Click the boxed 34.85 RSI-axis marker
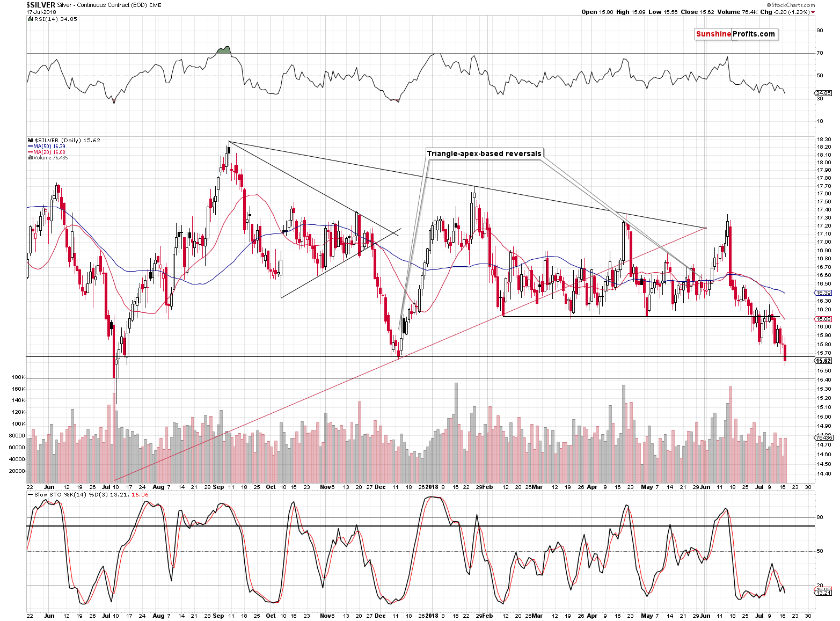Viewport: 840px width, 621px height. 823,93
